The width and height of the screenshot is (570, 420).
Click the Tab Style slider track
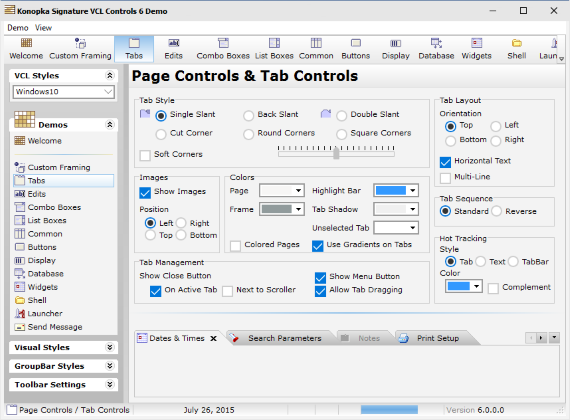[336, 154]
